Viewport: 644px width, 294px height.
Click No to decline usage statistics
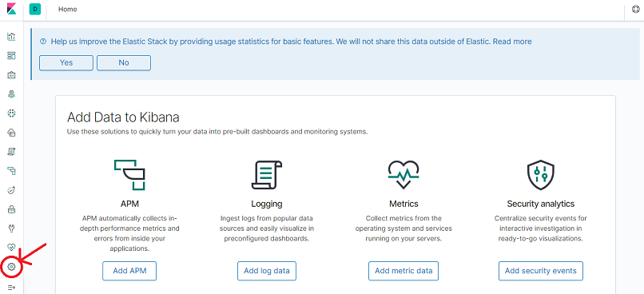(124, 63)
